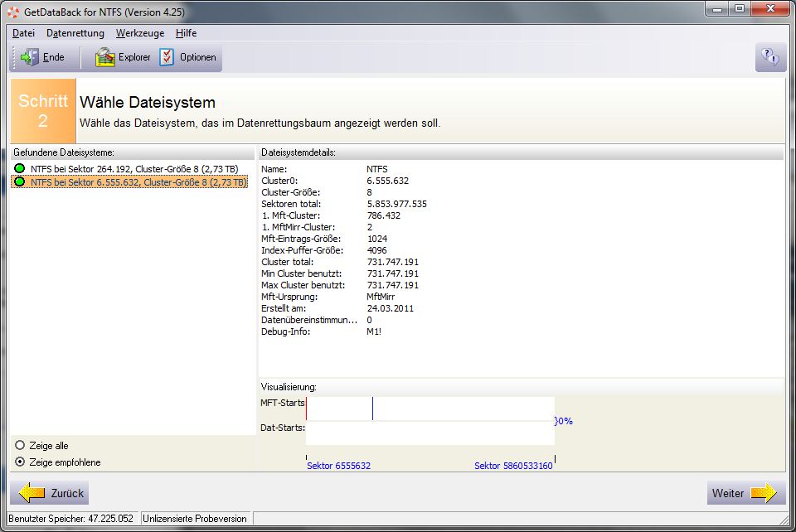Close the GetDataBack window
This screenshot has height=532, width=796.
770,8
